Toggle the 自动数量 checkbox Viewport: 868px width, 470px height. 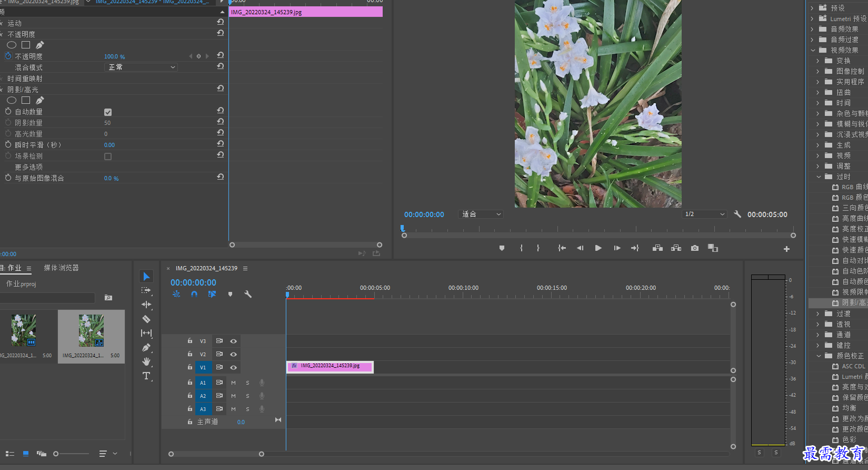click(108, 112)
